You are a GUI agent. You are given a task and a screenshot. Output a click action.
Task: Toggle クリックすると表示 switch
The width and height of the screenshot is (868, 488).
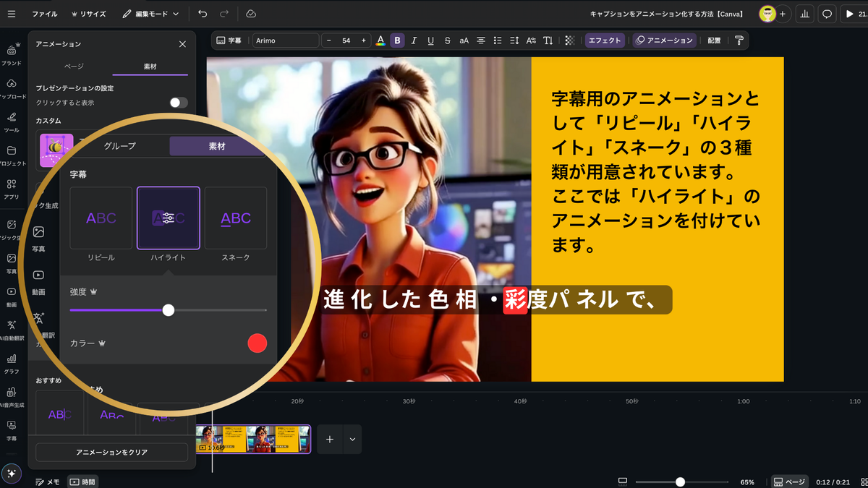178,103
